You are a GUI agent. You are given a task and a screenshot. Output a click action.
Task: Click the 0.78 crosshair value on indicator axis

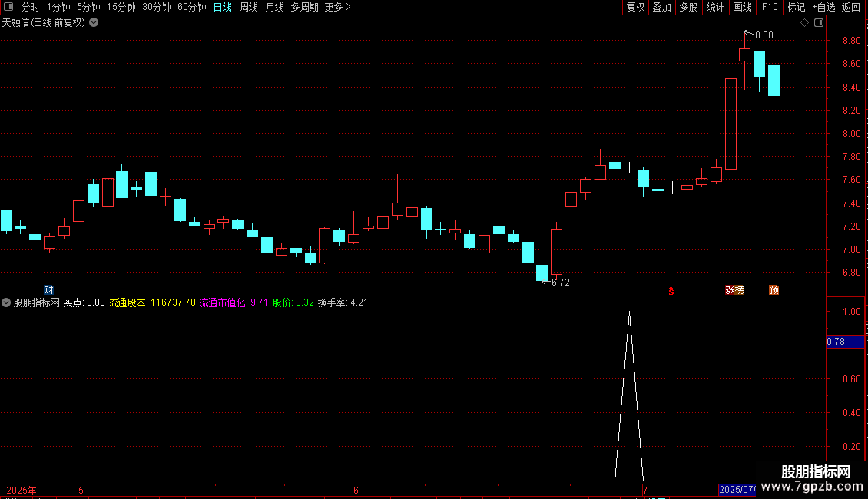[845, 342]
